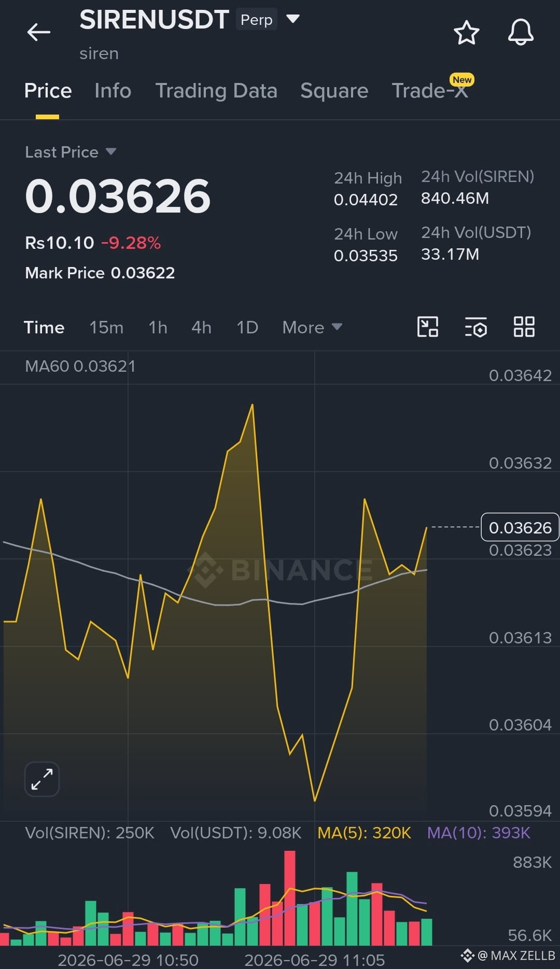This screenshot has width=560, height=969.
Task: Tap the 2026-06-29 10:50 time axis label
Action: point(128,960)
